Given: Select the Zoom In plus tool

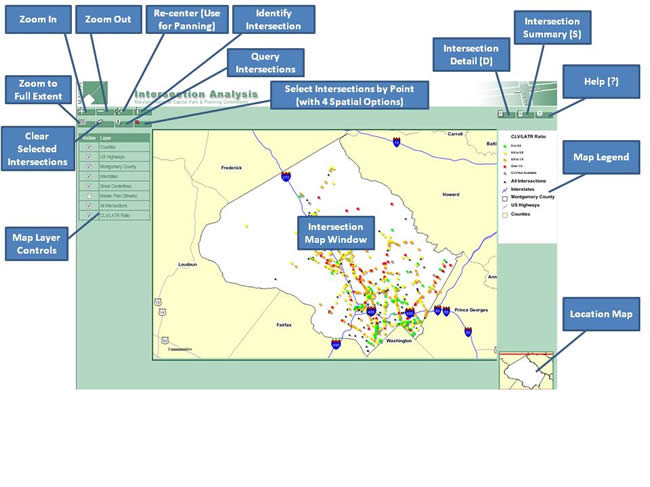Looking at the screenshot, I should pos(85,111).
